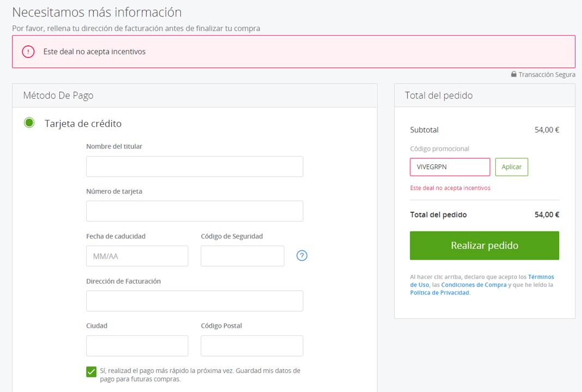582x392 pixels.
Task: Click the Total del pedido panel header
Action: point(439,95)
